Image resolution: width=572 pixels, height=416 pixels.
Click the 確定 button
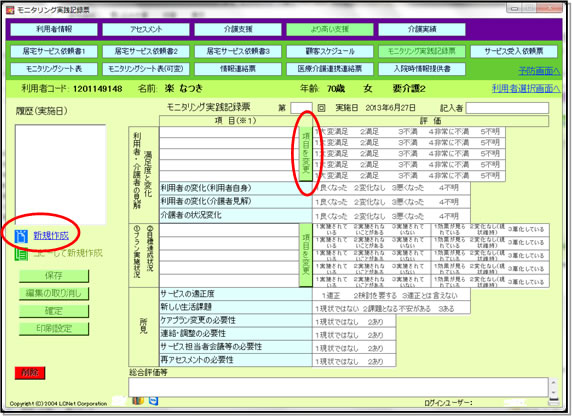[x=54, y=311]
